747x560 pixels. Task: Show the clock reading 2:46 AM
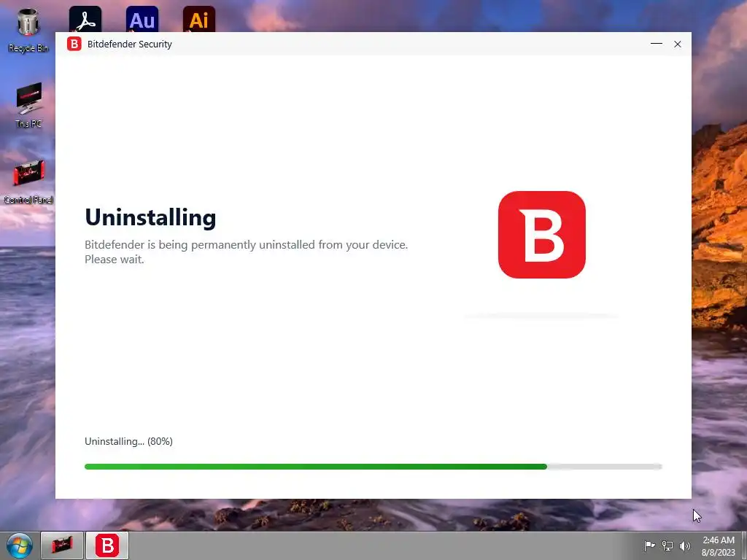pos(718,540)
